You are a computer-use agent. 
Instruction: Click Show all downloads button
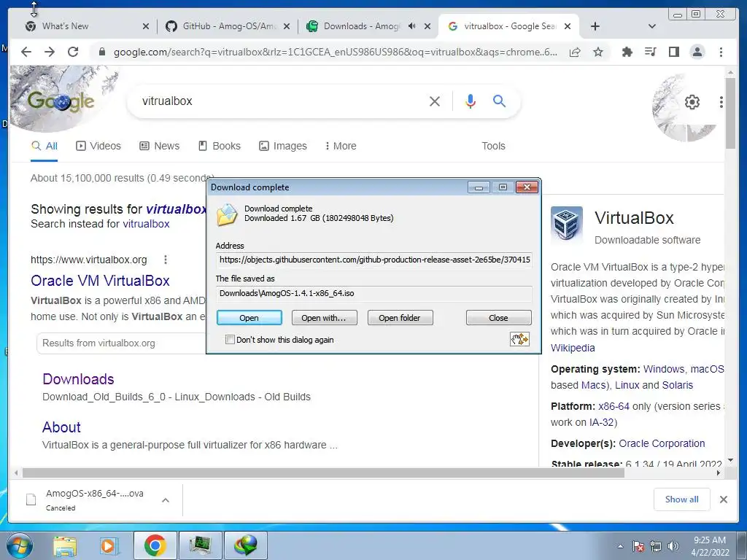point(682,499)
